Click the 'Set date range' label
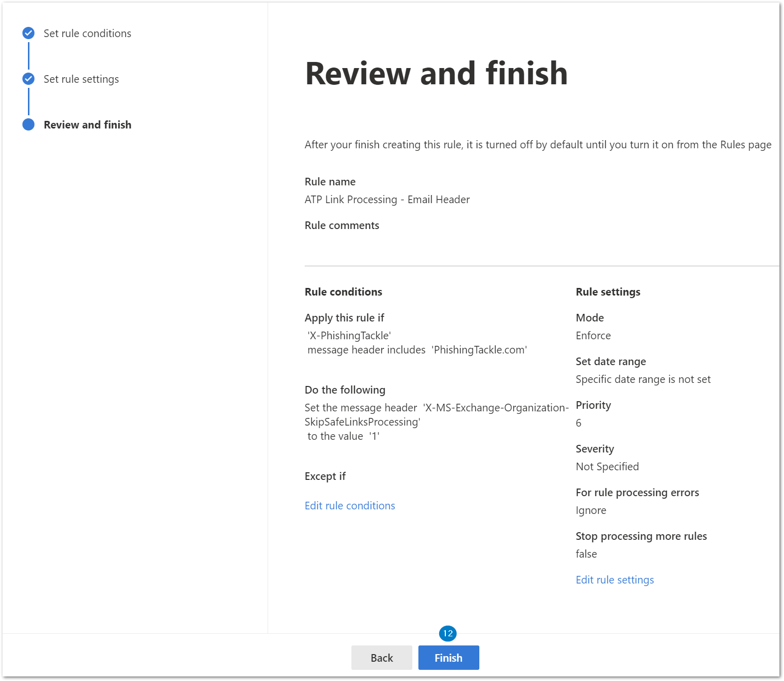This screenshot has height=681, width=784. [611, 362]
